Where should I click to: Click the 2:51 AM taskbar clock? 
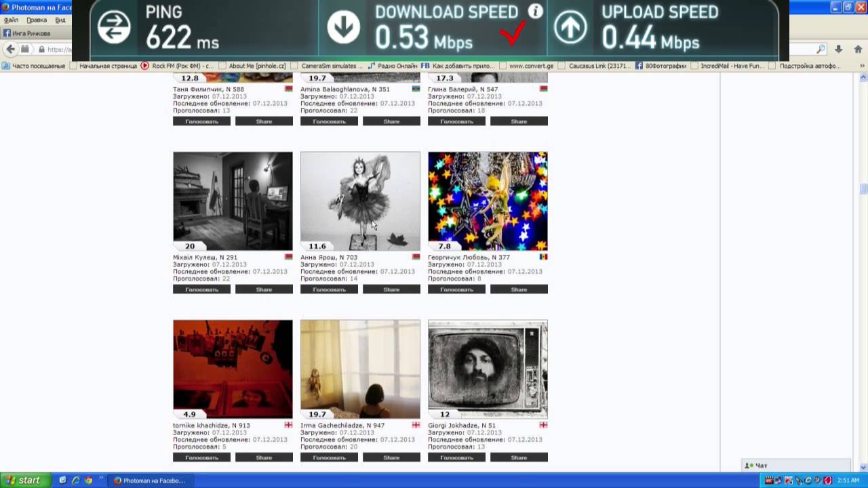pos(848,481)
